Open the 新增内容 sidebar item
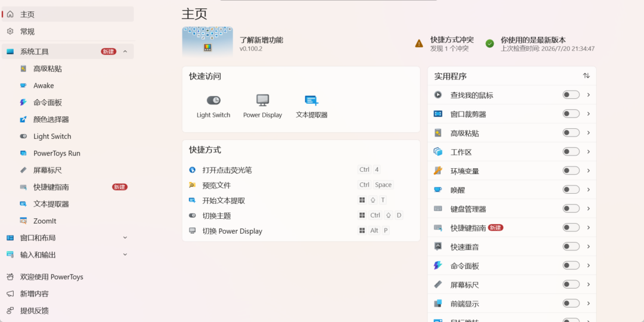Viewport: 644px width, 322px height. 67,293
